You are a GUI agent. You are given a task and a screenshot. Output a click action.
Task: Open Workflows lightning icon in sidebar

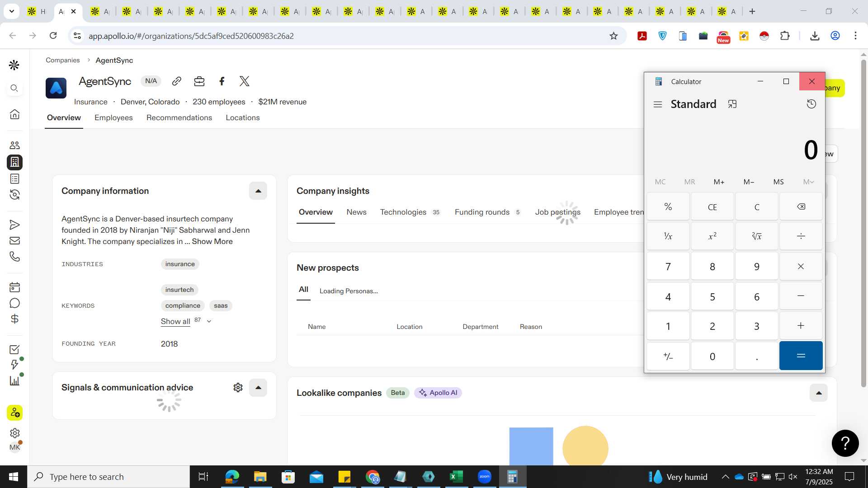[x=14, y=365]
